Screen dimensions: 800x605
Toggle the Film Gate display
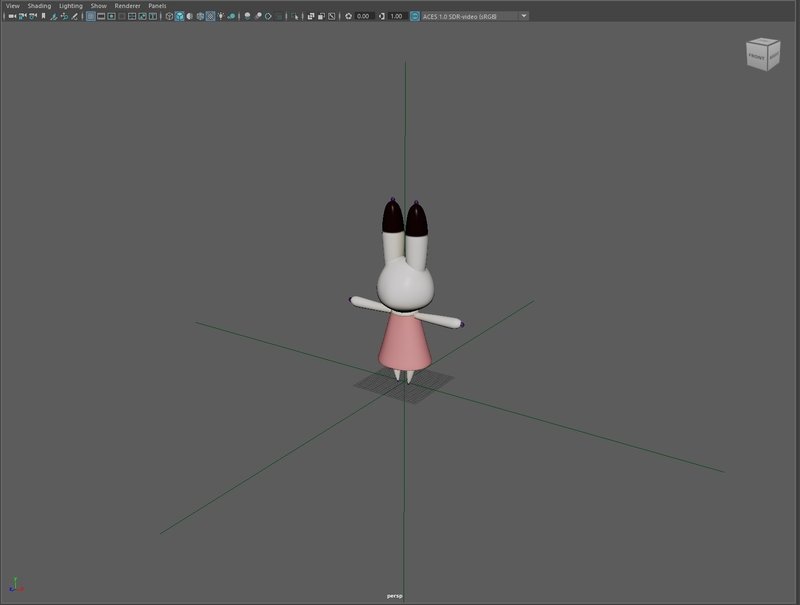click(x=101, y=16)
